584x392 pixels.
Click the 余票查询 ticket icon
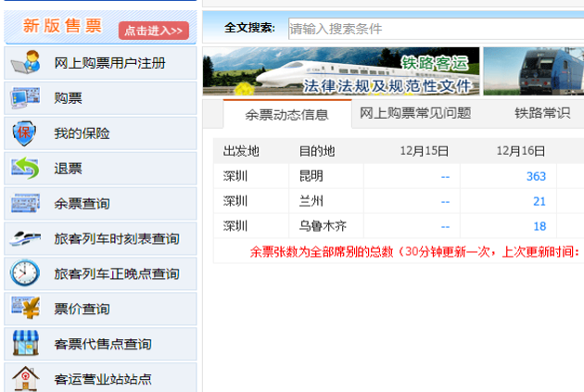pyautogui.click(x=25, y=203)
